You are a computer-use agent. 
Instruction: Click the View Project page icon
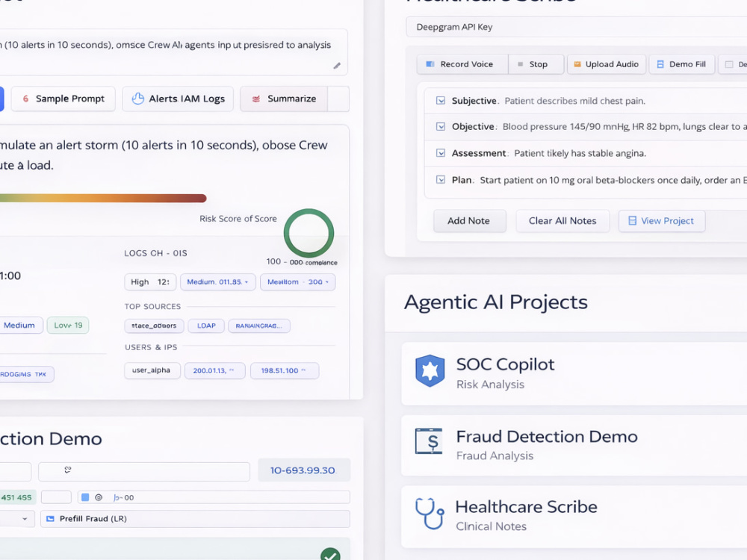(632, 220)
